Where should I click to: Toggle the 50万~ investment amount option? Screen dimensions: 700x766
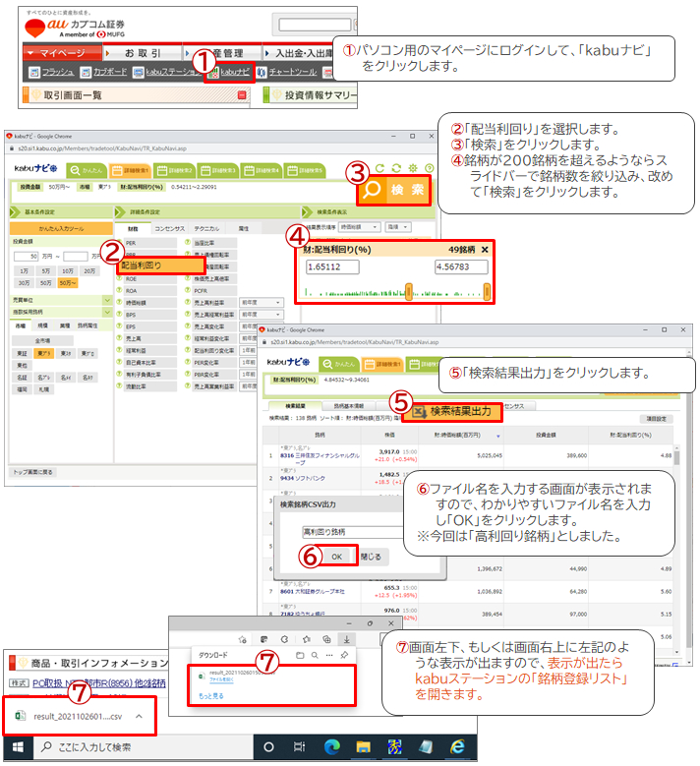tap(68, 283)
